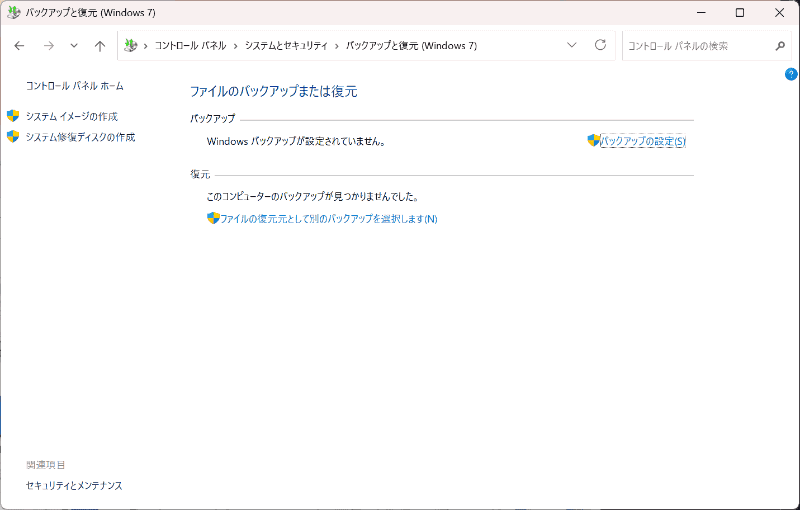Click shield icon before ファイルの復元元 link
Image resolution: width=800 pixels, height=510 pixels.
tap(213, 218)
